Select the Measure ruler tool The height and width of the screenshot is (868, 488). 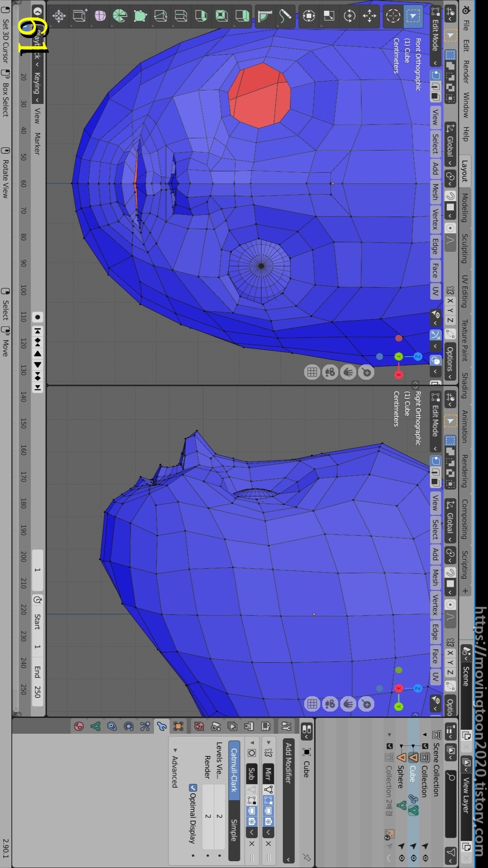265,16
